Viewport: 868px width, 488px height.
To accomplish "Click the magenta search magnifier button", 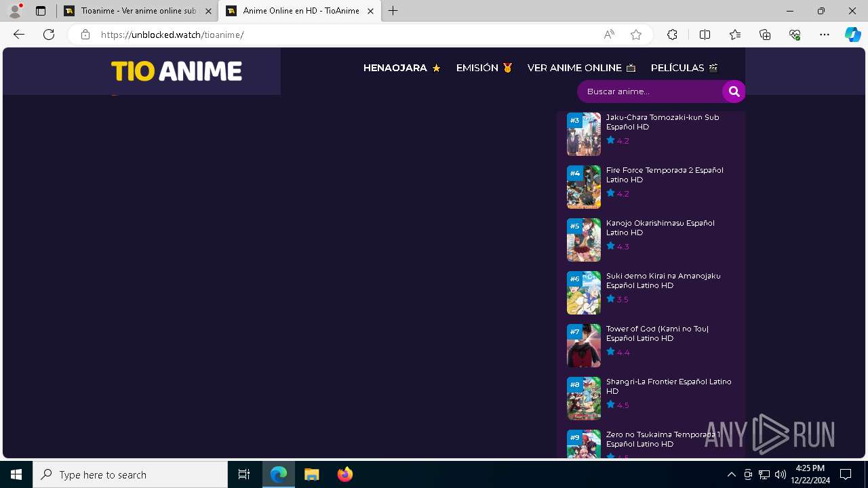I will 734,91.
